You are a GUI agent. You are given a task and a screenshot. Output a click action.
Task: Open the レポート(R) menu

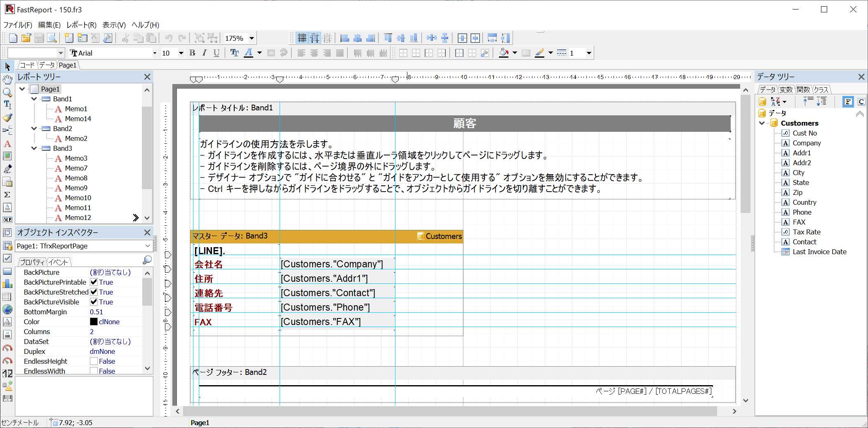(x=81, y=25)
